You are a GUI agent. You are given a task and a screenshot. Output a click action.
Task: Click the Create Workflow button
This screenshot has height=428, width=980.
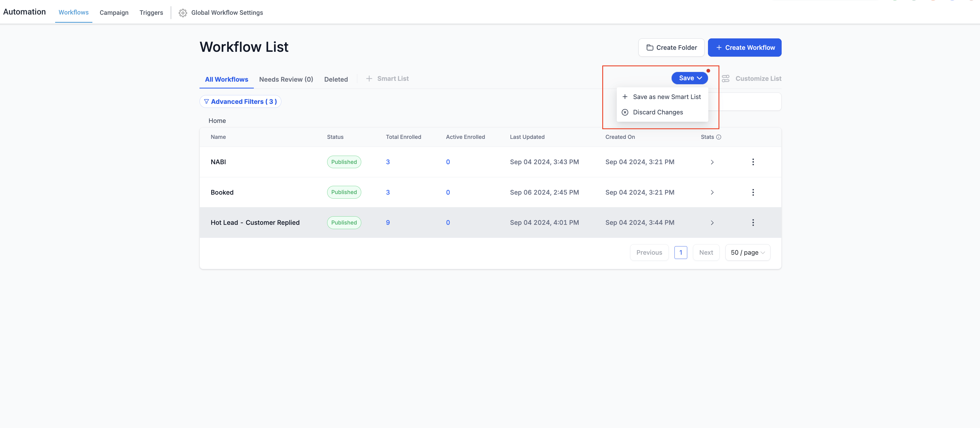coord(744,48)
